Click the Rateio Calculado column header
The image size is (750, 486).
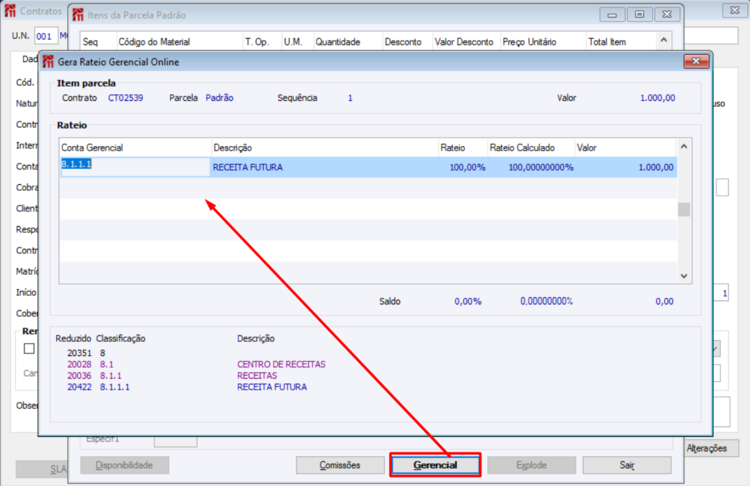pyautogui.click(x=531, y=148)
